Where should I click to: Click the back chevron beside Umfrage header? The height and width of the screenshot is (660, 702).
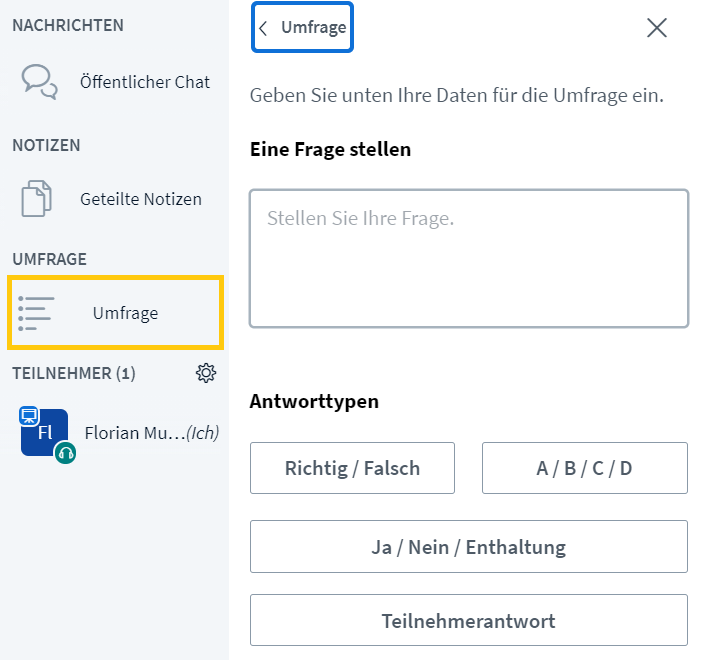tap(263, 28)
